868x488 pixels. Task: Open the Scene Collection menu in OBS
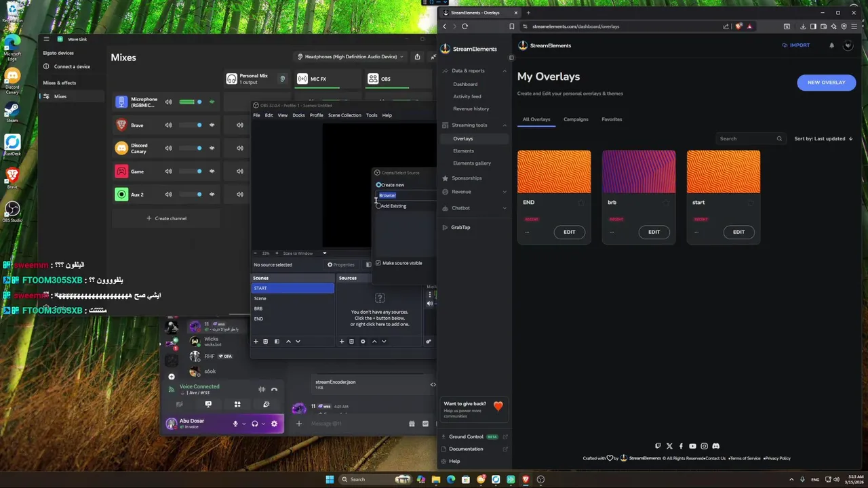[344, 115]
